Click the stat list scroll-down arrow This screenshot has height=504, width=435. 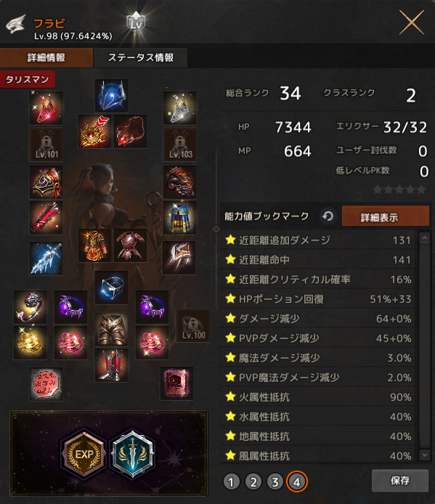click(425, 455)
